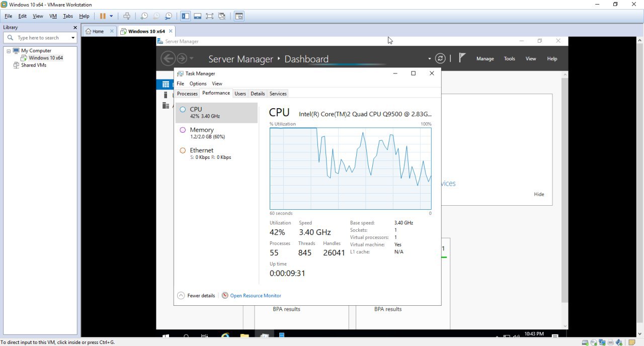The height and width of the screenshot is (346, 644).
Task: Click VMware sound card status icon
Action: (x=619, y=342)
